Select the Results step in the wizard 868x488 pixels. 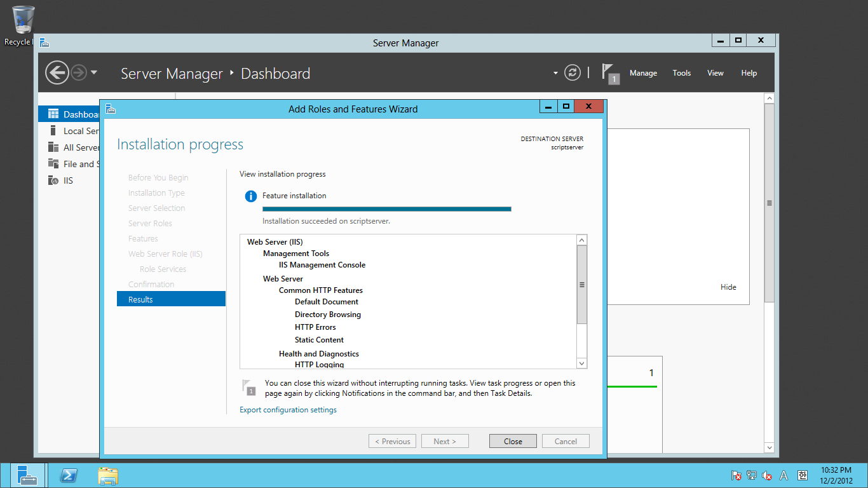coord(171,299)
